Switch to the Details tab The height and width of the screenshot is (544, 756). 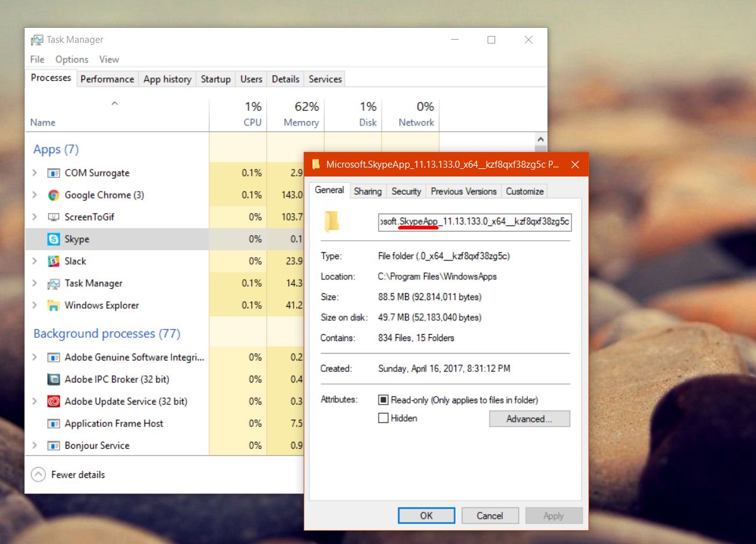[x=285, y=79]
